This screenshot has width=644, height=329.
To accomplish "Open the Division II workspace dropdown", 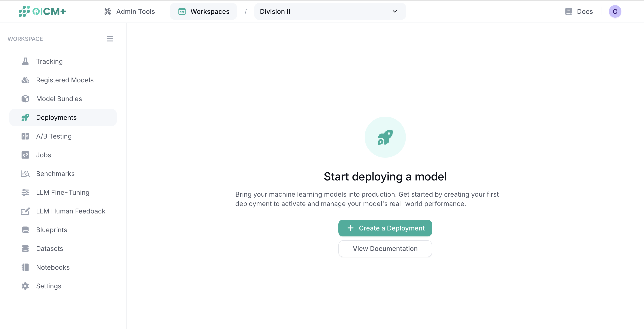I will [329, 11].
